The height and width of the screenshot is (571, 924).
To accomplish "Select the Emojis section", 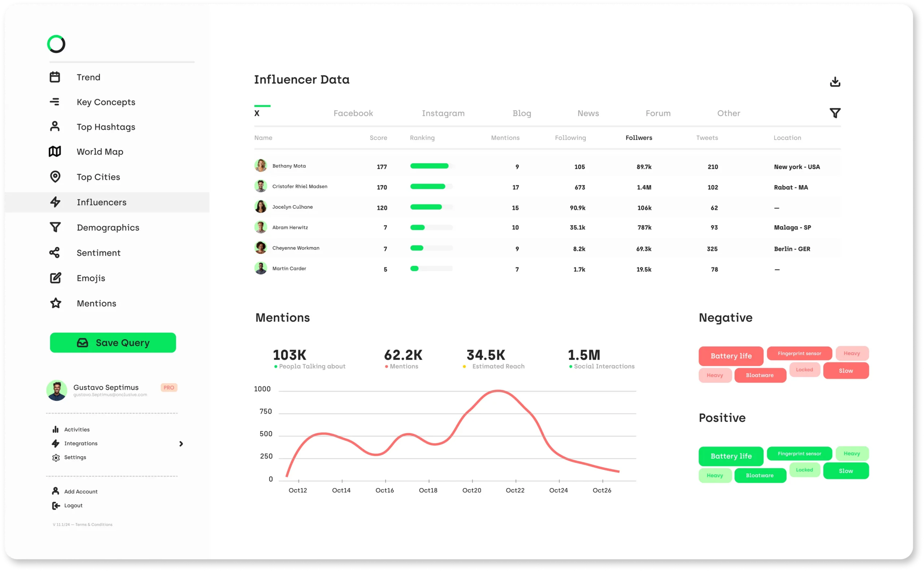I will coord(91,278).
